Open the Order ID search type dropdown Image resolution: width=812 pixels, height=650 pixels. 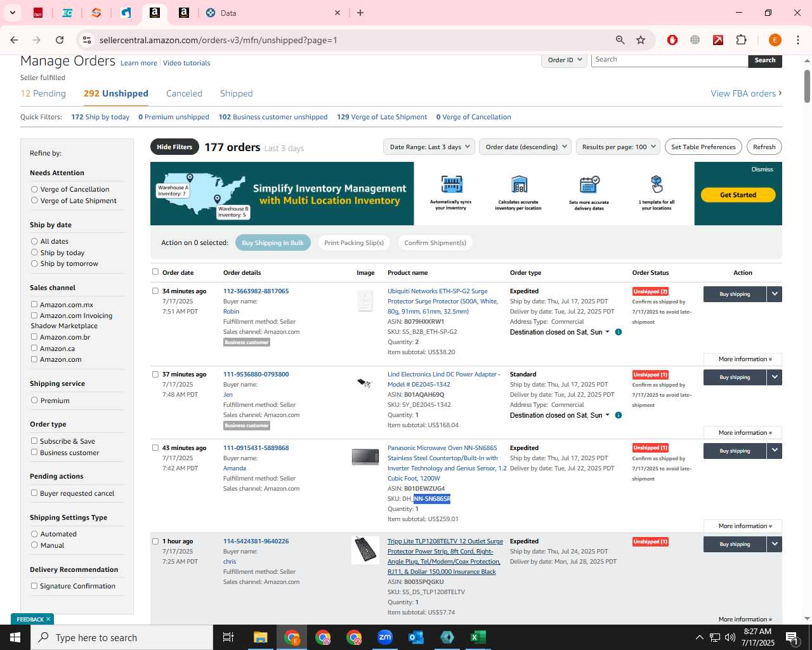[x=563, y=60]
